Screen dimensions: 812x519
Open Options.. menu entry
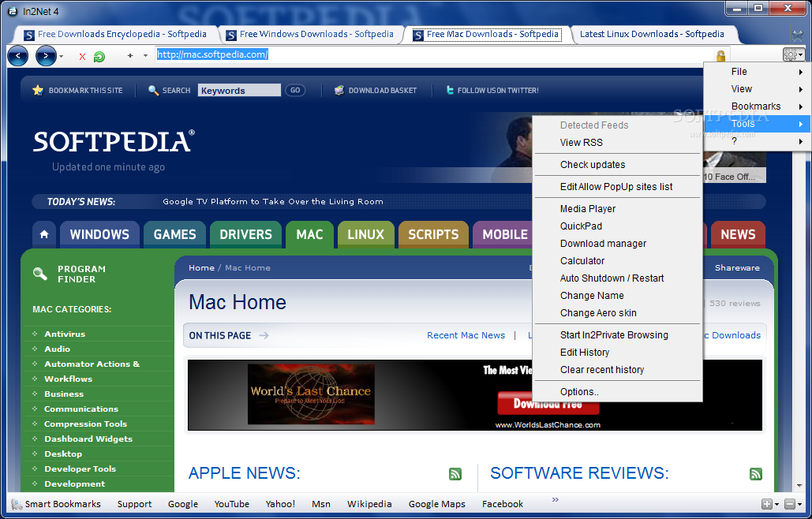[617, 392]
